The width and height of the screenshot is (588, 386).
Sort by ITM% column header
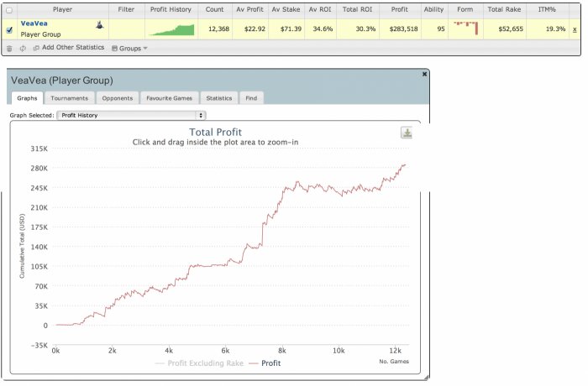click(x=547, y=10)
